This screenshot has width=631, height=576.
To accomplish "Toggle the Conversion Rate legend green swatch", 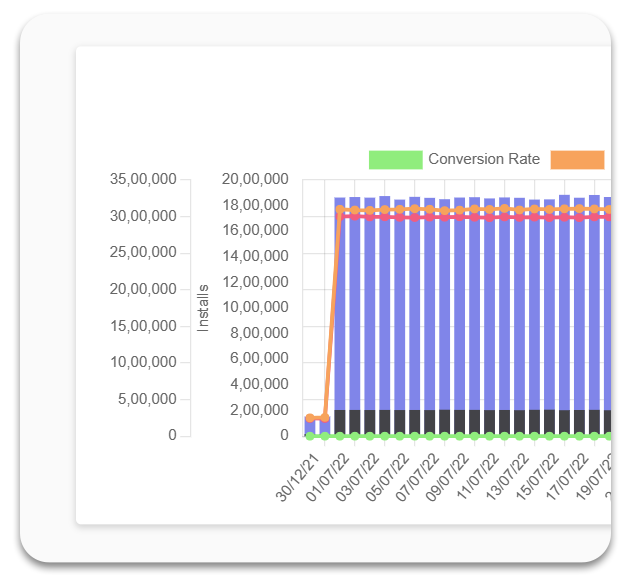I will (396, 160).
